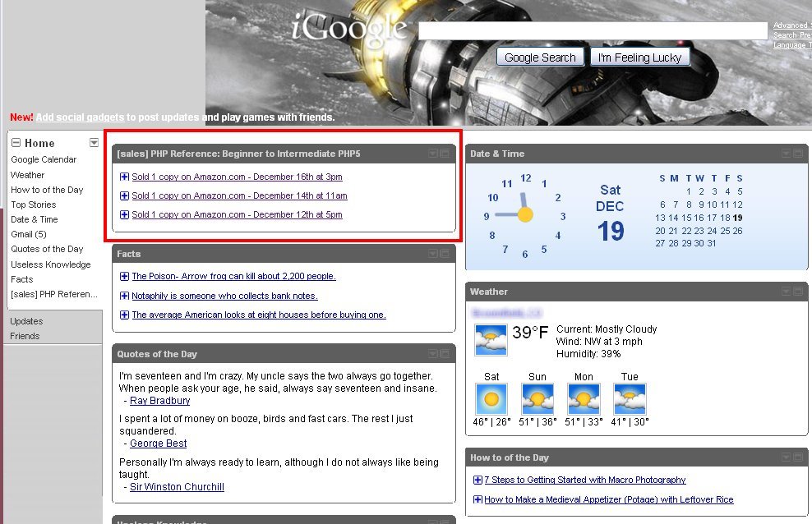This screenshot has height=524, width=812.
Task: Open the Notaphily bank notes fact link
Action: pos(224,296)
